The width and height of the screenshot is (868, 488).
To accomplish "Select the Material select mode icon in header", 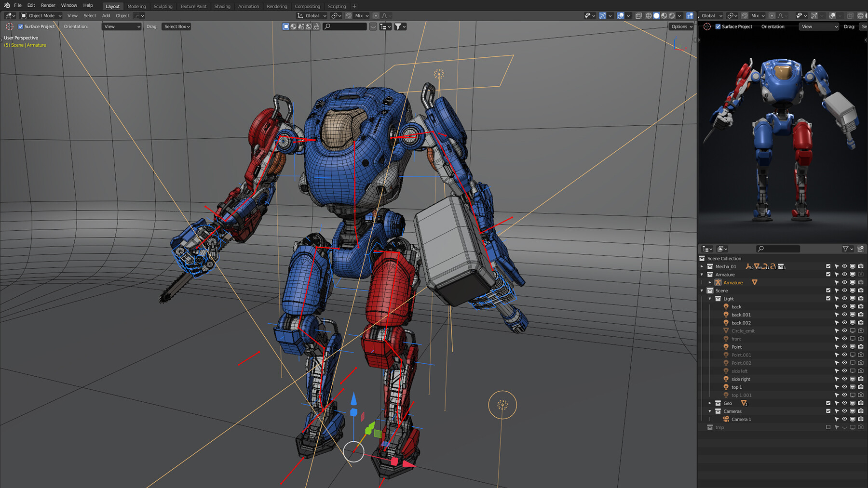I will [293, 26].
